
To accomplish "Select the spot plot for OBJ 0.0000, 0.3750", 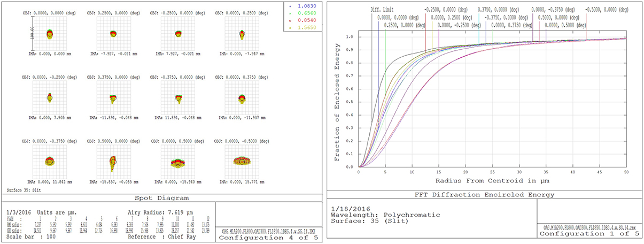I will click(x=242, y=98).
